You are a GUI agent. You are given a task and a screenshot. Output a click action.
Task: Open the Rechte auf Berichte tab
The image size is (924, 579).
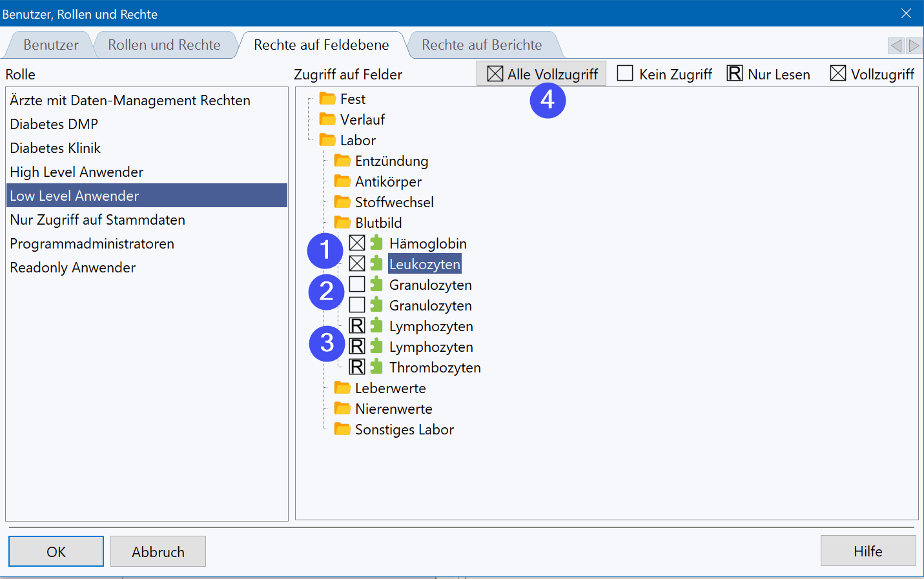pyautogui.click(x=482, y=45)
